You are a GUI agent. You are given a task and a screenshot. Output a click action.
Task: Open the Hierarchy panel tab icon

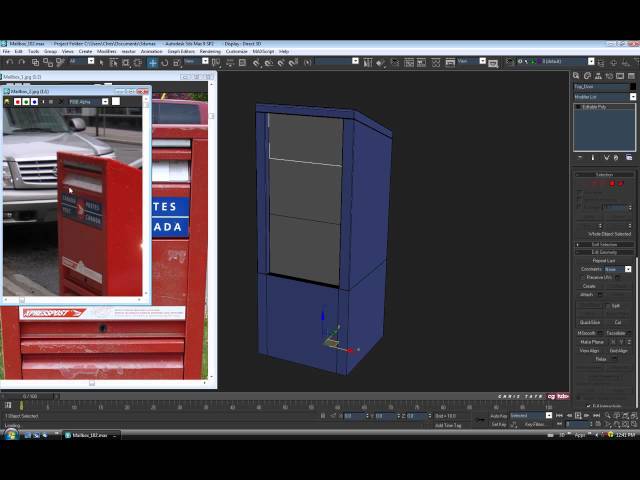(x=597, y=76)
